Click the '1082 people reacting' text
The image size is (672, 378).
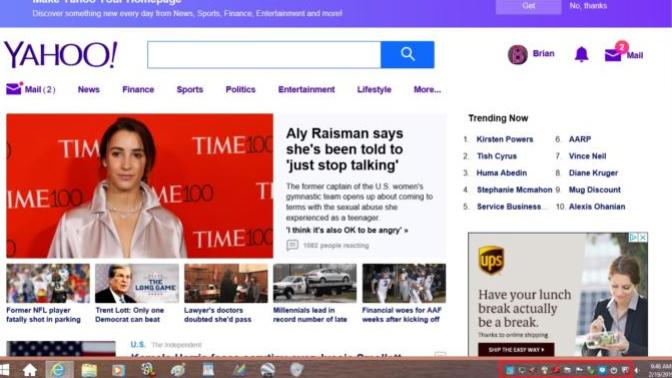click(336, 246)
